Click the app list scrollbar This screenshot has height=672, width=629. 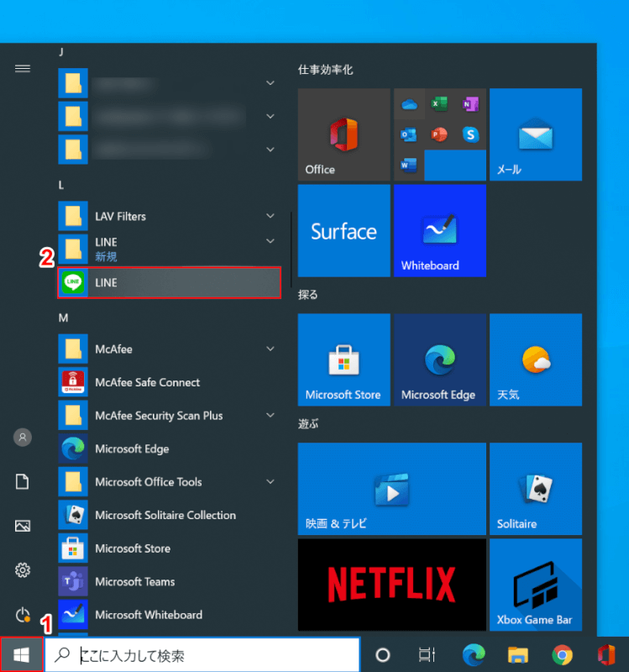tap(291, 249)
